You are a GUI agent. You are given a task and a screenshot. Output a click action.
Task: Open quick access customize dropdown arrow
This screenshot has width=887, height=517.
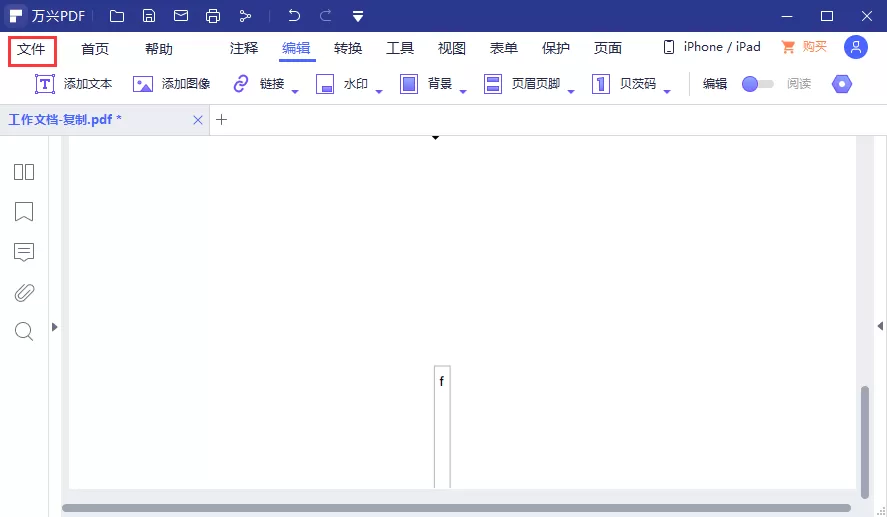coord(358,16)
